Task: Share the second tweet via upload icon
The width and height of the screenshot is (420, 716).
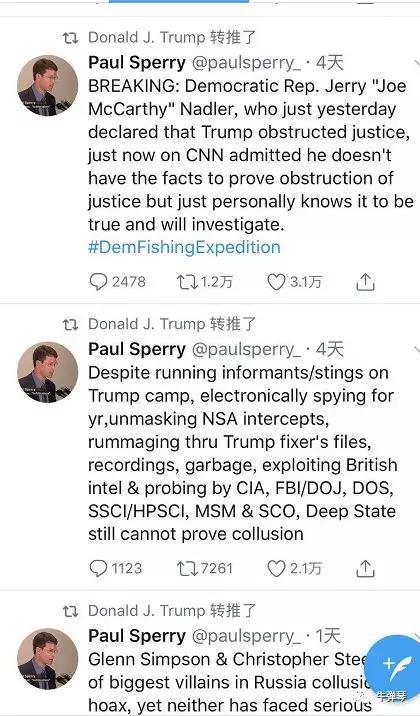Action: 365,569
